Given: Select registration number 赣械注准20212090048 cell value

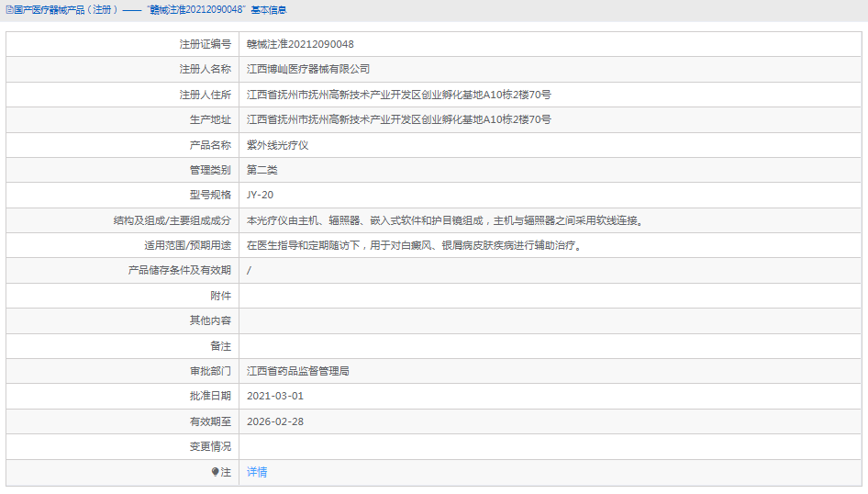Looking at the screenshot, I should tap(300, 44).
